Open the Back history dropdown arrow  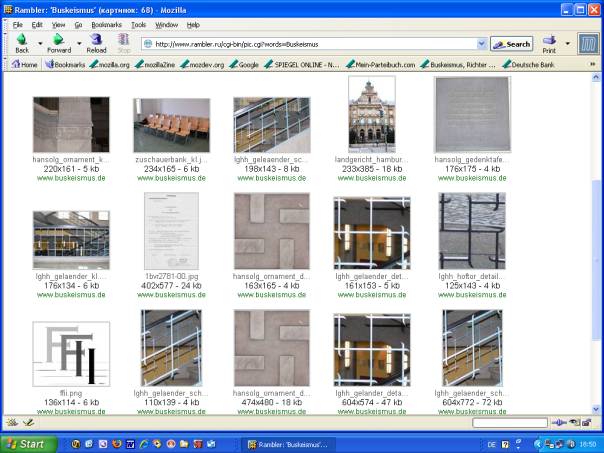pyautogui.click(x=40, y=44)
